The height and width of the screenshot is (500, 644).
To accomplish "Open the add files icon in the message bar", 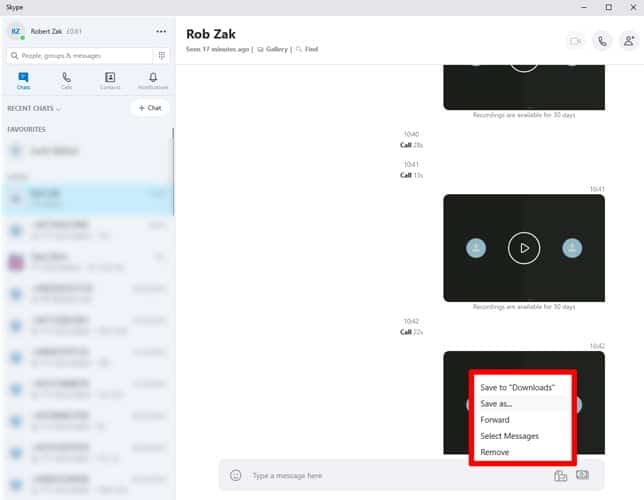I will coord(560,476).
